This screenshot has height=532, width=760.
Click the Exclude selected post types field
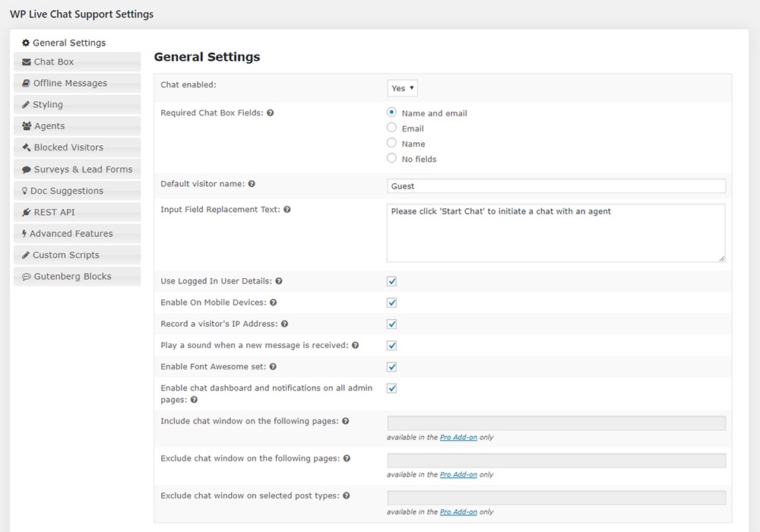pyautogui.click(x=556, y=498)
